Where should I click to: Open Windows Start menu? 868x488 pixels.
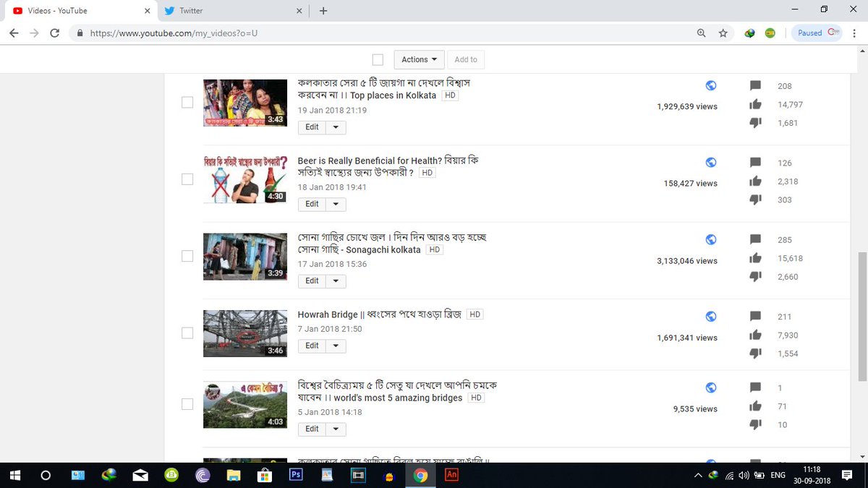pos(14,475)
